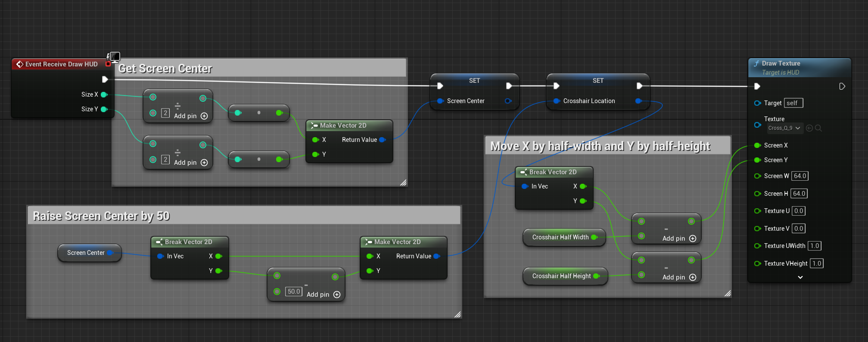Expand the advanced pins chevron on Draw Texture
Screen dimensions: 868x342
click(x=800, y=277)
